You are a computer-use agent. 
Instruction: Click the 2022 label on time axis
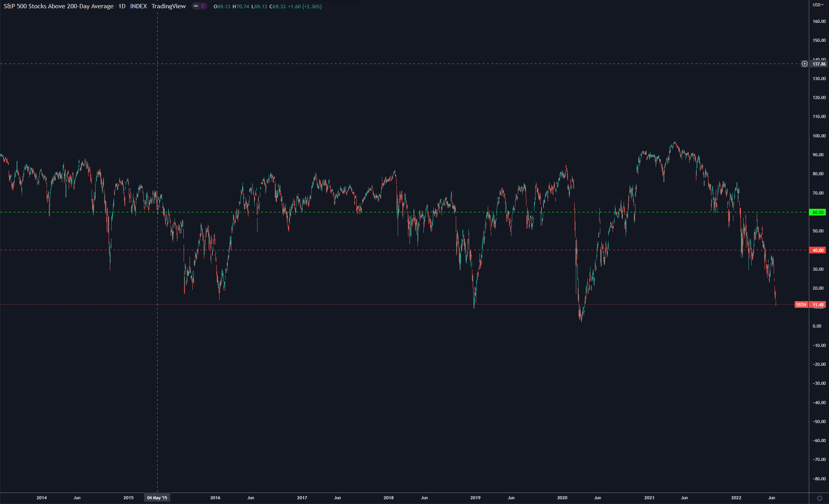[736, 498]
